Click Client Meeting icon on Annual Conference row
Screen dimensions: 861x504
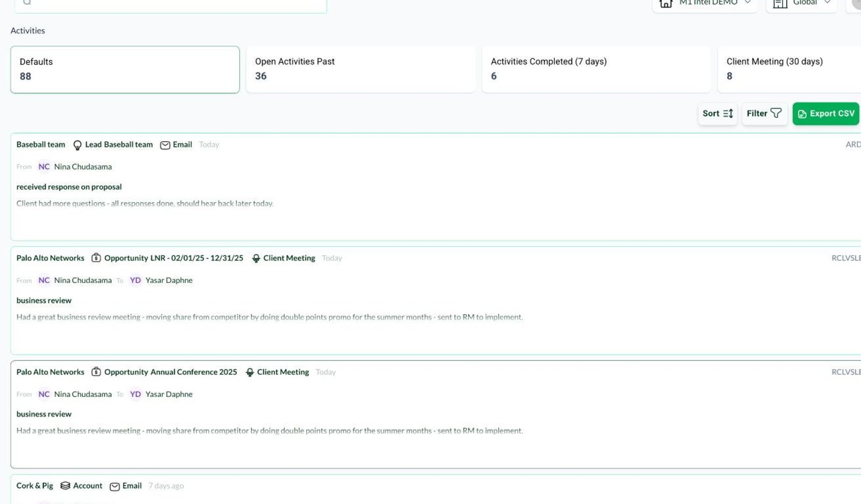[x=250, y=372]
